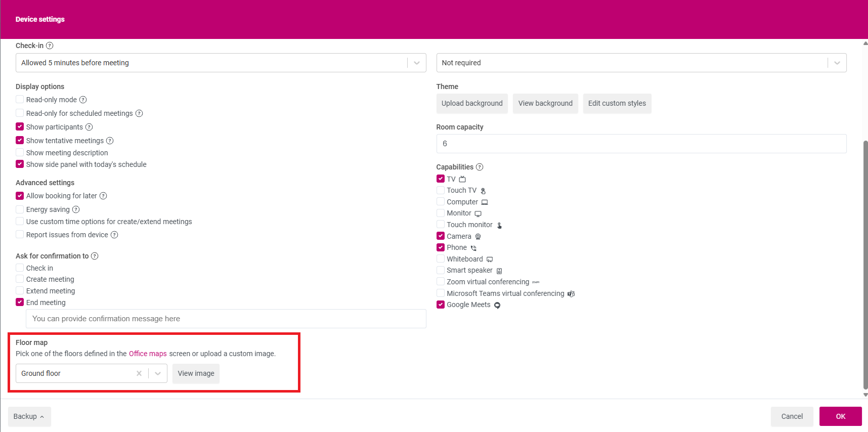868x432 pixels.
Task: Check the Touch TV capability
Action: pyautogui.click(x=441, y=190)
